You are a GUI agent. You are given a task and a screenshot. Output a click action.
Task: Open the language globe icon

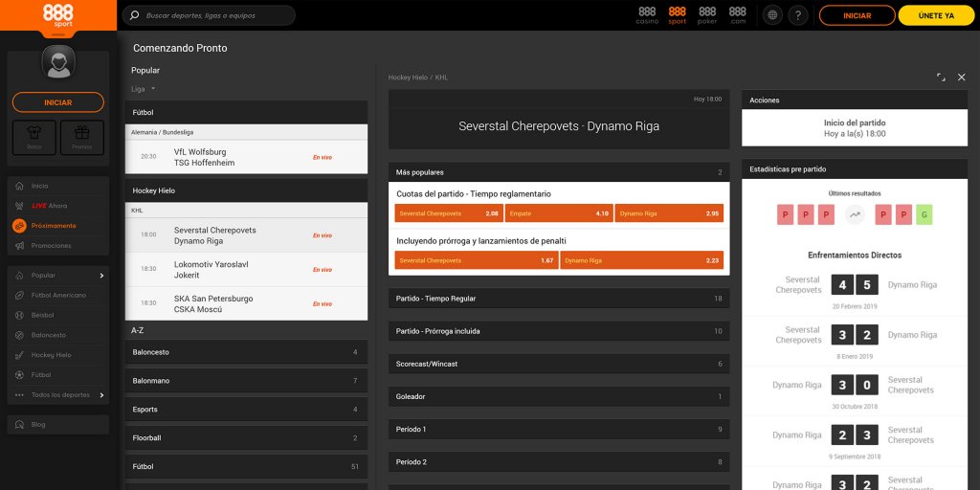(772, 15)
